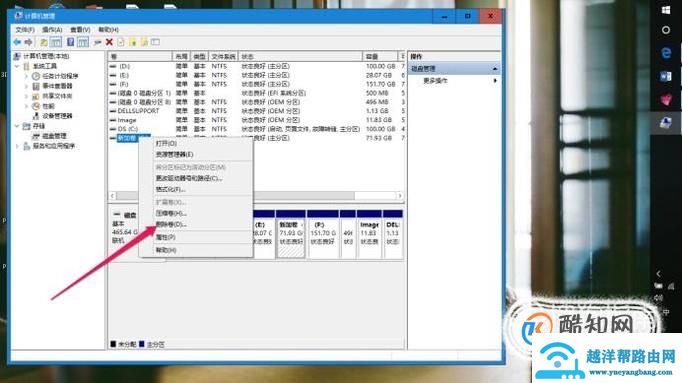The height and width of the screenshot is (383, 682).
Task: Choose 打开(O) in the context menu
Action: [x=166, y=143]
